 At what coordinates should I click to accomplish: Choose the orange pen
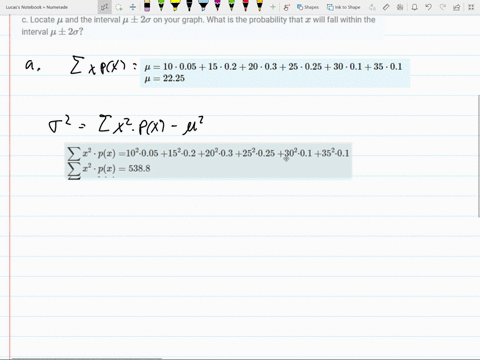click(x=259, y=6)
